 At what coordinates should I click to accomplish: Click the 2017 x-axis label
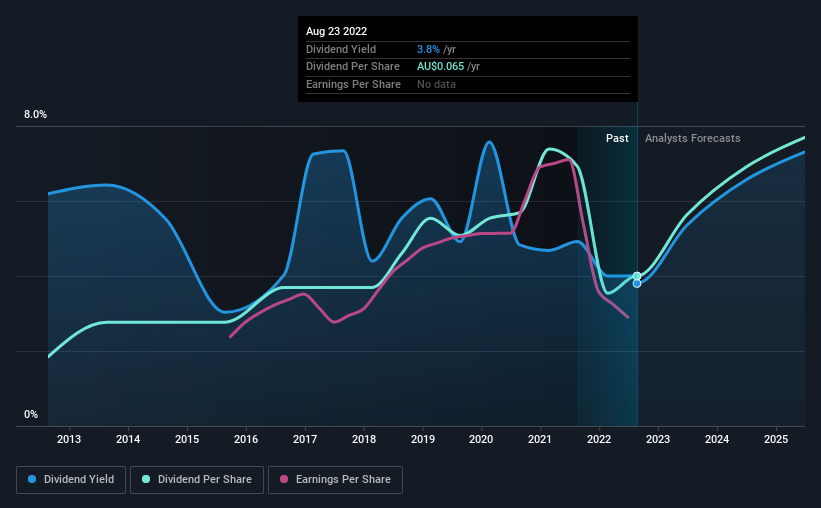click(x=305, y=439)
